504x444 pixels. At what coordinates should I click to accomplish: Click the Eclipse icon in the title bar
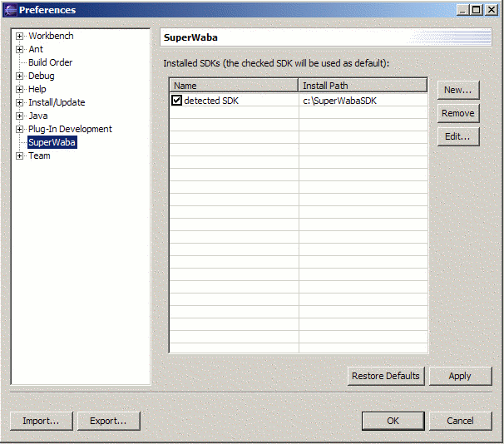pyautogui.click(x=11, y=10)
